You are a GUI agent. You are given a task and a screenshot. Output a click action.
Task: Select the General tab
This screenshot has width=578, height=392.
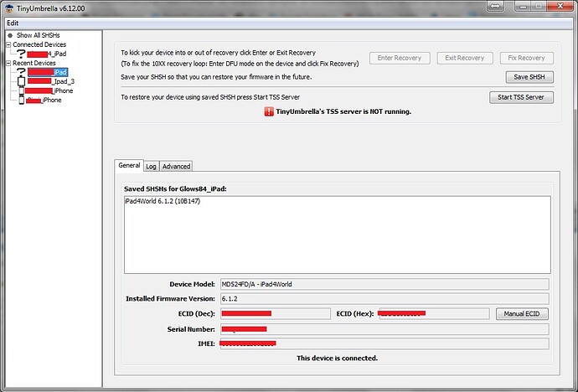[x=129, y=166]
